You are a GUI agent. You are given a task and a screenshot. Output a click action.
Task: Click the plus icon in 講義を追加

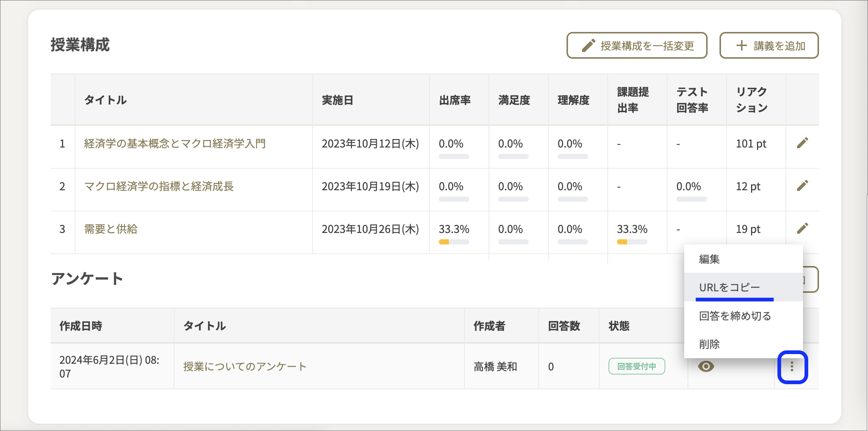741,46
